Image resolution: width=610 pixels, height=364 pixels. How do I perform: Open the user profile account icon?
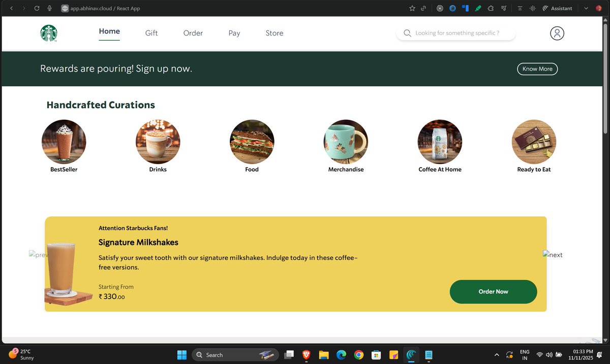(x=557, y=34)
